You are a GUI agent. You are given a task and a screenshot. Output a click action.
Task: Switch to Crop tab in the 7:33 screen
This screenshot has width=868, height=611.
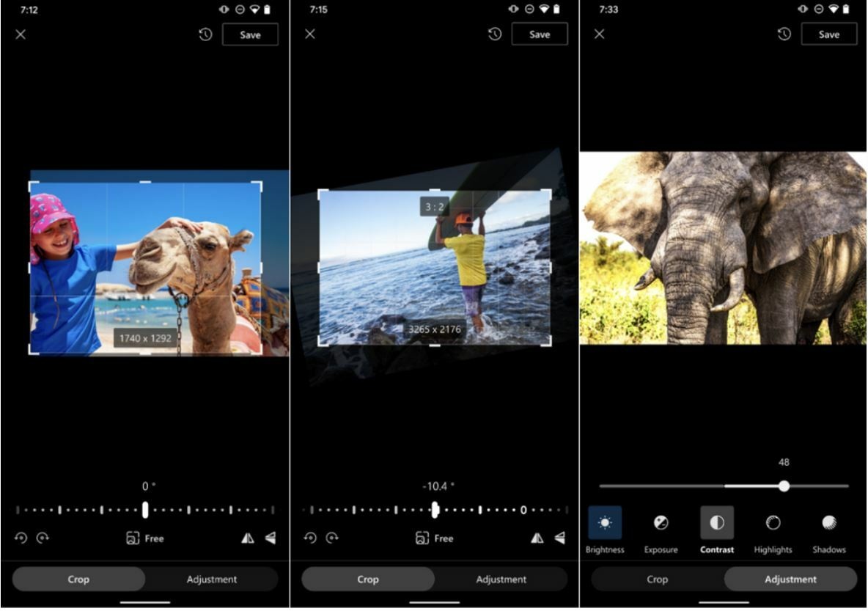click(x=658, y=579)
